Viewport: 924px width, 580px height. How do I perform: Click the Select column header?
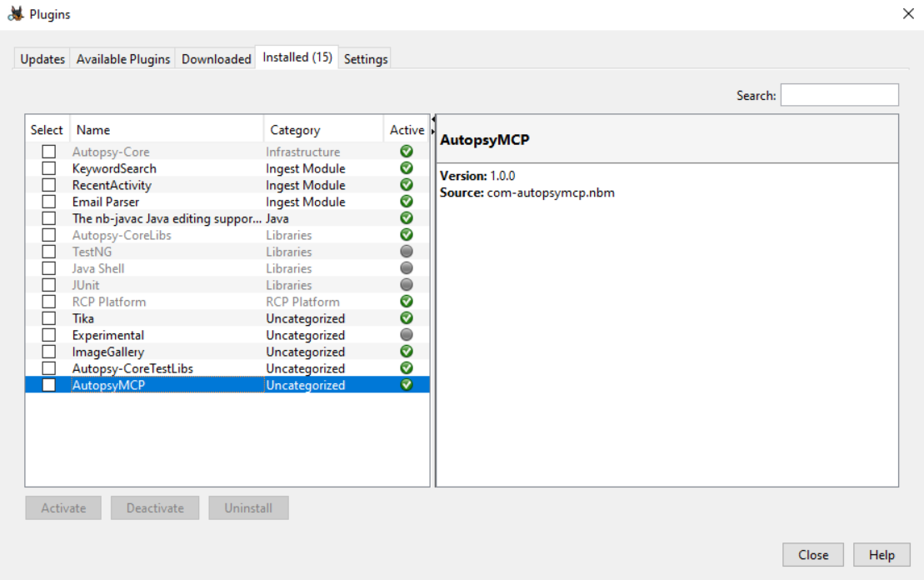point(47,130)
